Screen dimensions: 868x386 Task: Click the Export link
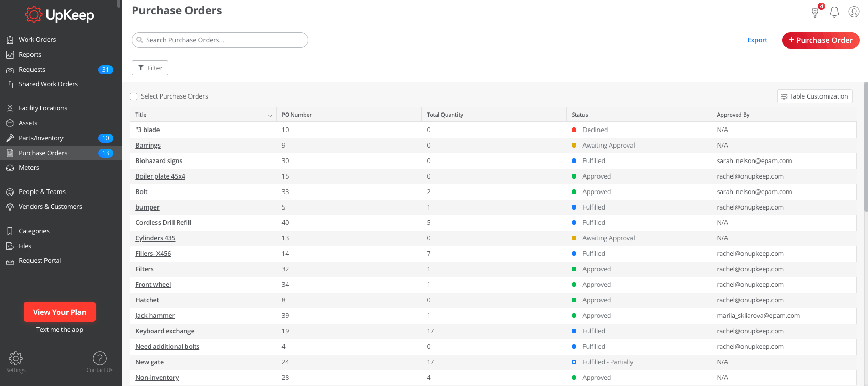click(x=757, y=40)
